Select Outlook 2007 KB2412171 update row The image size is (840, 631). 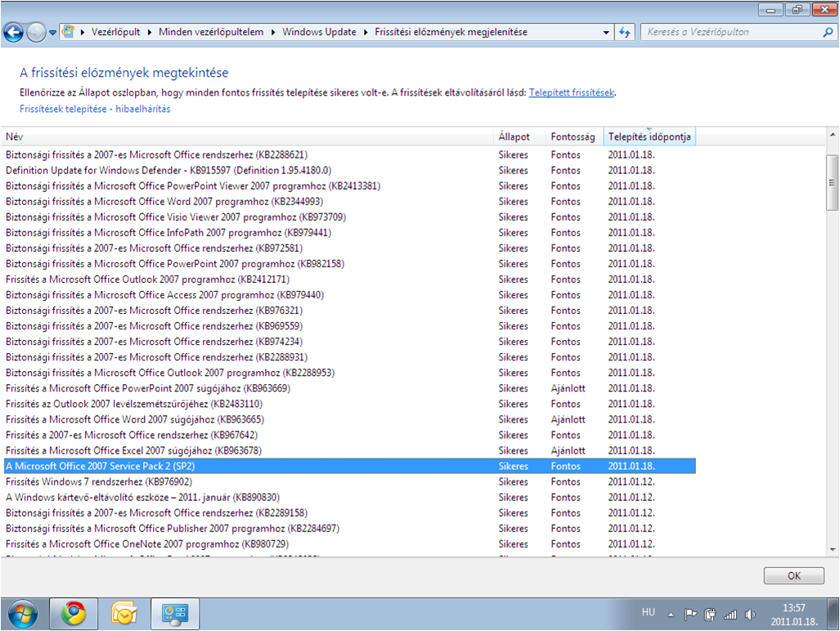(x=350, y=279)
